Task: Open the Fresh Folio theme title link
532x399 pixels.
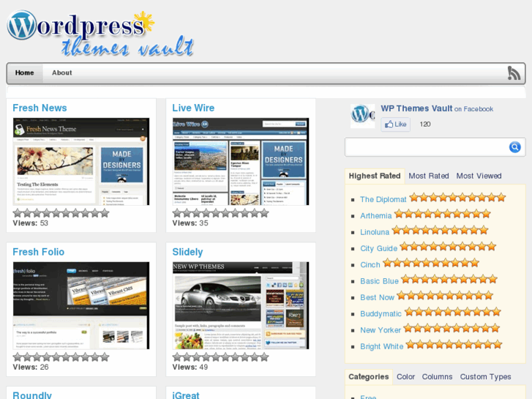Action: 38,252
